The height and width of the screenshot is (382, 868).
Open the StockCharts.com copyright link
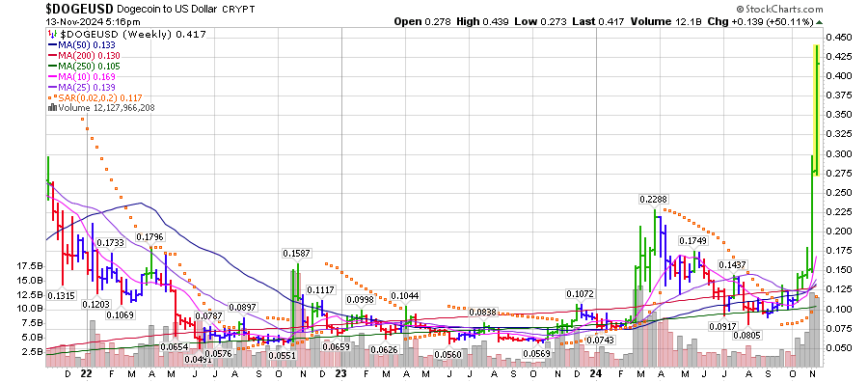[779, 9]
